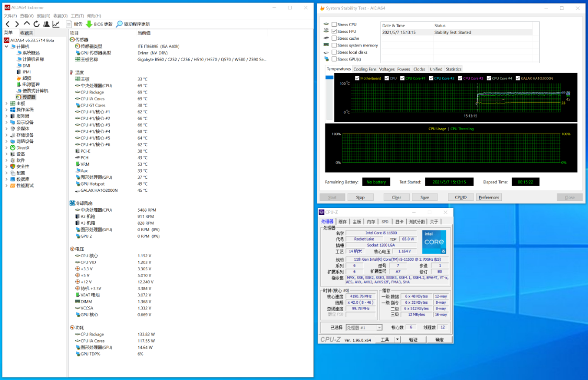Collapse the 计算机 computer tree node

pos(6,47)
